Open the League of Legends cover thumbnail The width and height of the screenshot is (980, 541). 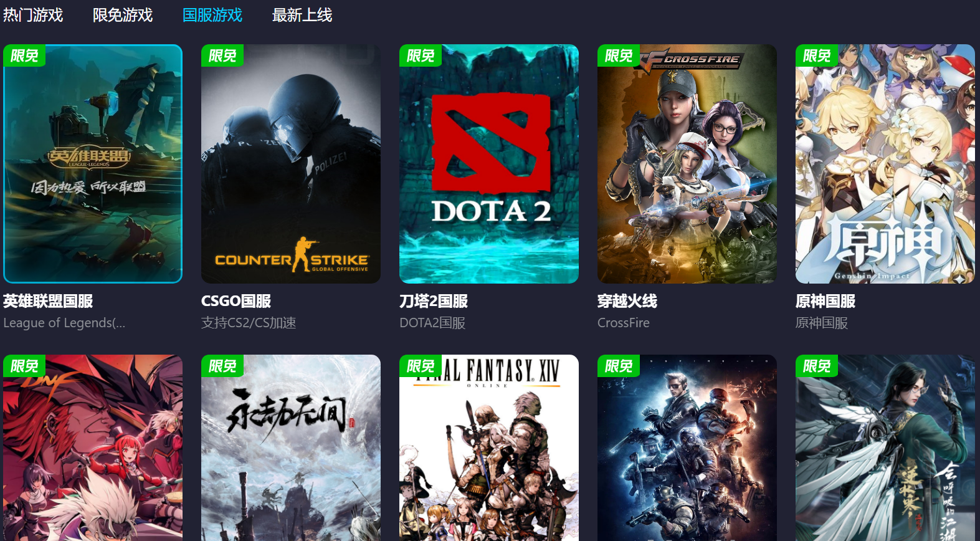93,164
